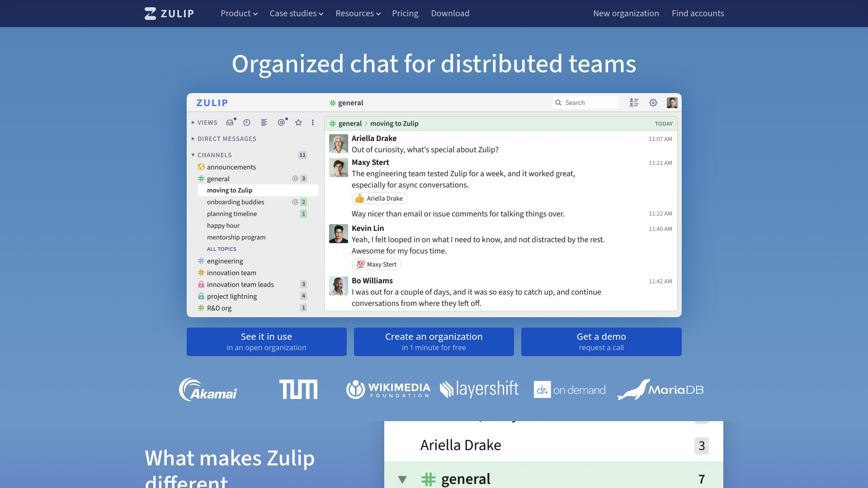Viewport: 868px width, 488px height.
Task: Click the 11:42 AM timestamp
Action: click(660, 281)
